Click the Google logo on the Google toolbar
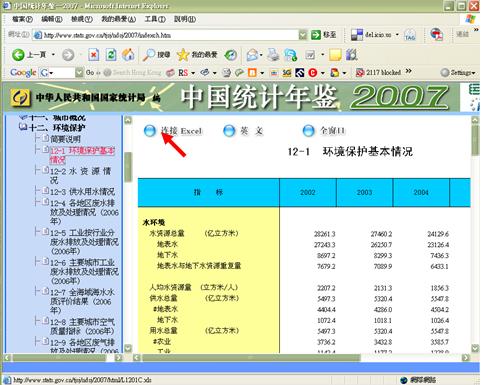The height and width of the screenshot is (385, 481). point(23,73)
